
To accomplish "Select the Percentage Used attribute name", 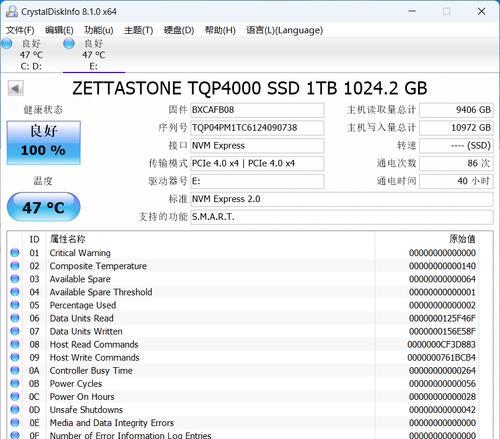I will click(x=83, y=305).
